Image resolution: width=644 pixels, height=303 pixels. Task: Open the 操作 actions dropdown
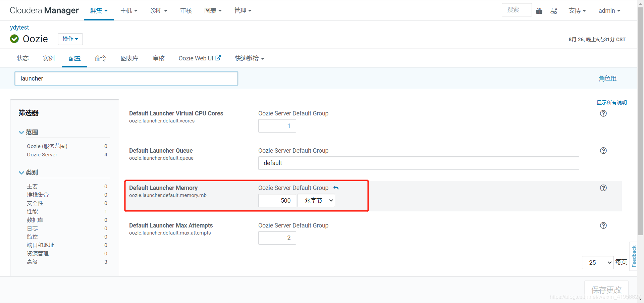70,39
